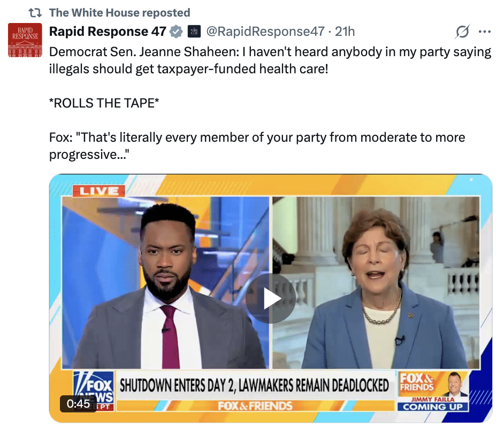This screenshot has height=429, width=504.
Task: Play the video with center button
Action: point(271,298)
